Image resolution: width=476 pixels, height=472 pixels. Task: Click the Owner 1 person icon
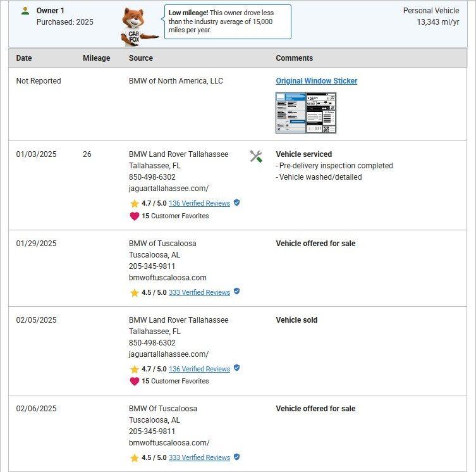click(25, 11)
